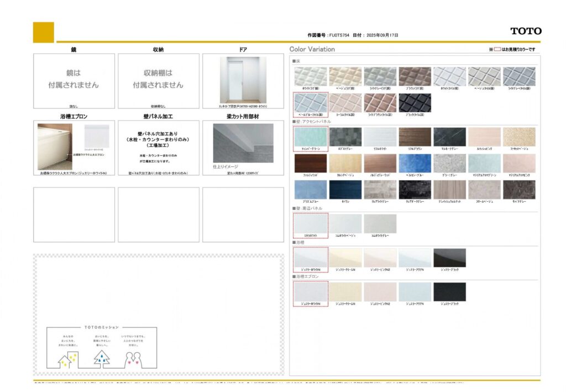Choose the dark navy accent panel swatch

[345, 189]
